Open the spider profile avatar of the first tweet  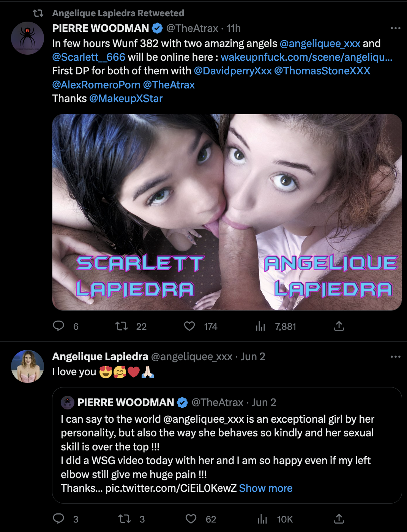28,38
